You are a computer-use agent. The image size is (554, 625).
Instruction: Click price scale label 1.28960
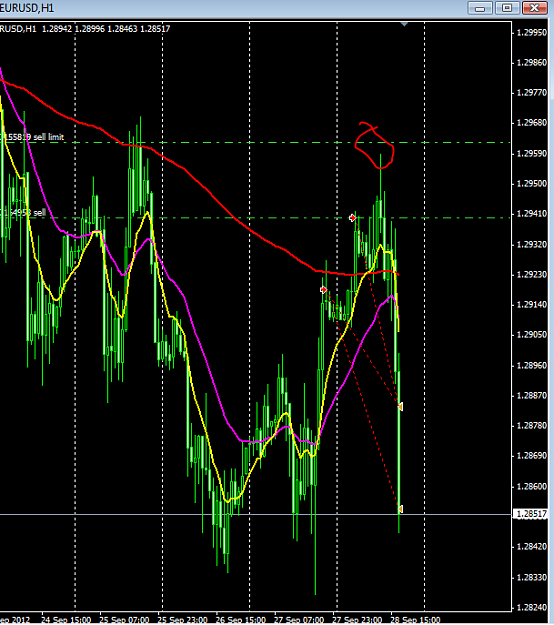tap(532, 366)
